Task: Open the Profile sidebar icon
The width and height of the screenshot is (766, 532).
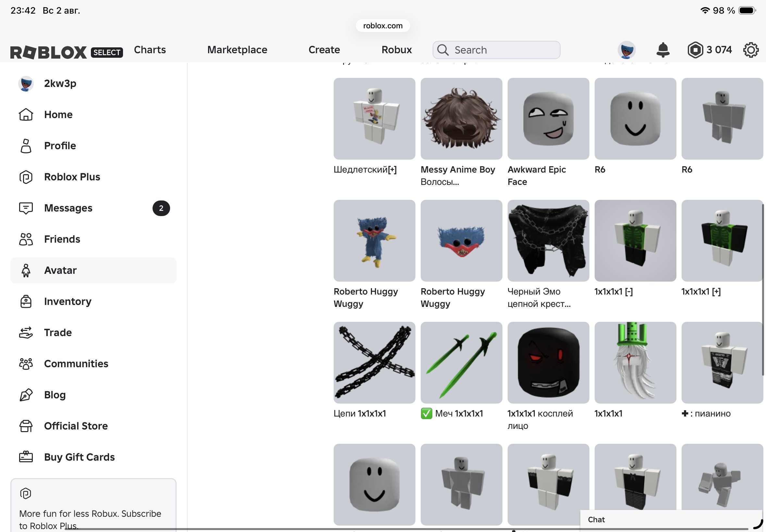Action: pos(26,146)
